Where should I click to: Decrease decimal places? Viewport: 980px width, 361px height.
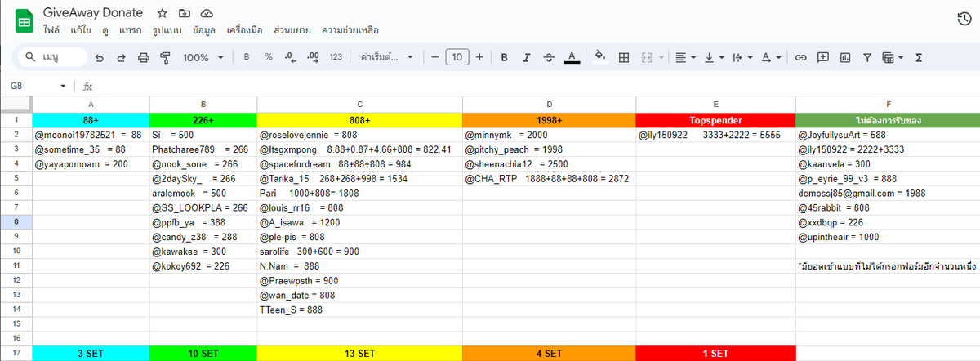pyautogui.click(x=291, y=57)
